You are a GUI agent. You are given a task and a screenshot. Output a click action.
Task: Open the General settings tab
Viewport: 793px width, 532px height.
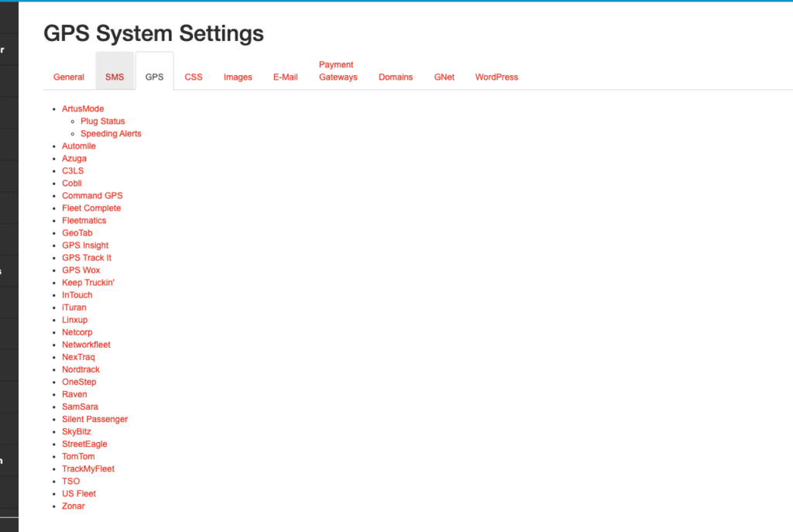69,77
